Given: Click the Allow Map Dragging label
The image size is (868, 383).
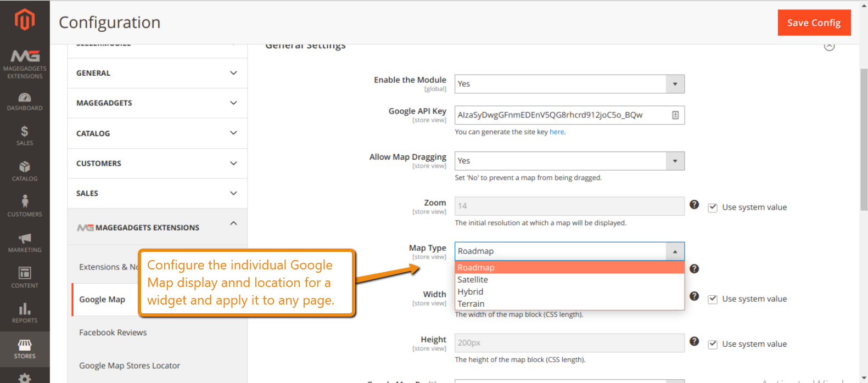Looking at the screenshot, I should click(408, 157).
